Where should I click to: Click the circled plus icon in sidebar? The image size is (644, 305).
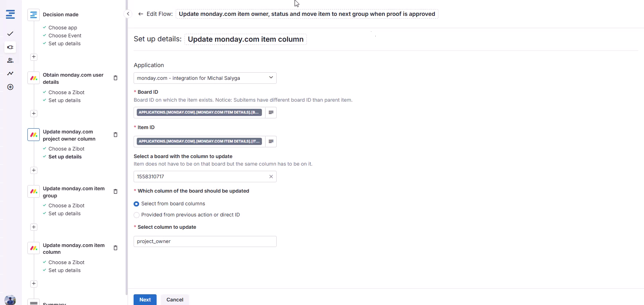coord(10,87)
